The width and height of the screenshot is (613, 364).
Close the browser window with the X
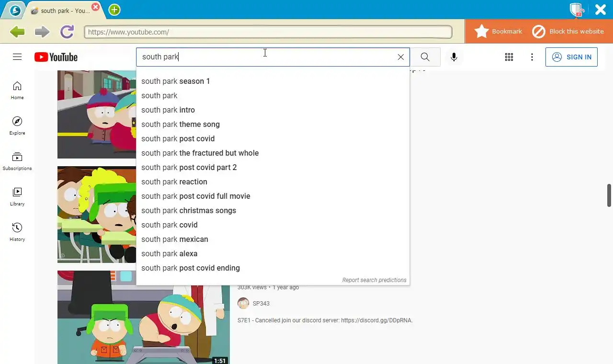(x=601, y=10)
